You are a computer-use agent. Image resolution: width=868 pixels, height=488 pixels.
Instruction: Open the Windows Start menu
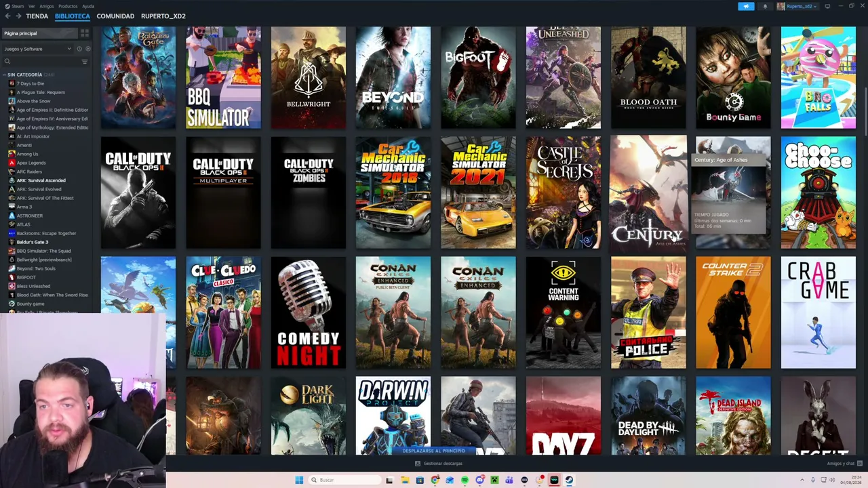pyautogui.click(x=299, y=480)
